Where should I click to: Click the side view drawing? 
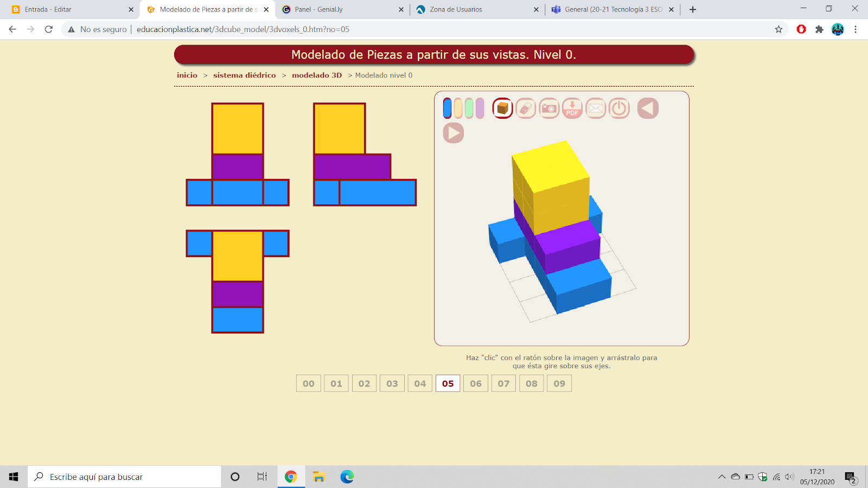(365, 155)
